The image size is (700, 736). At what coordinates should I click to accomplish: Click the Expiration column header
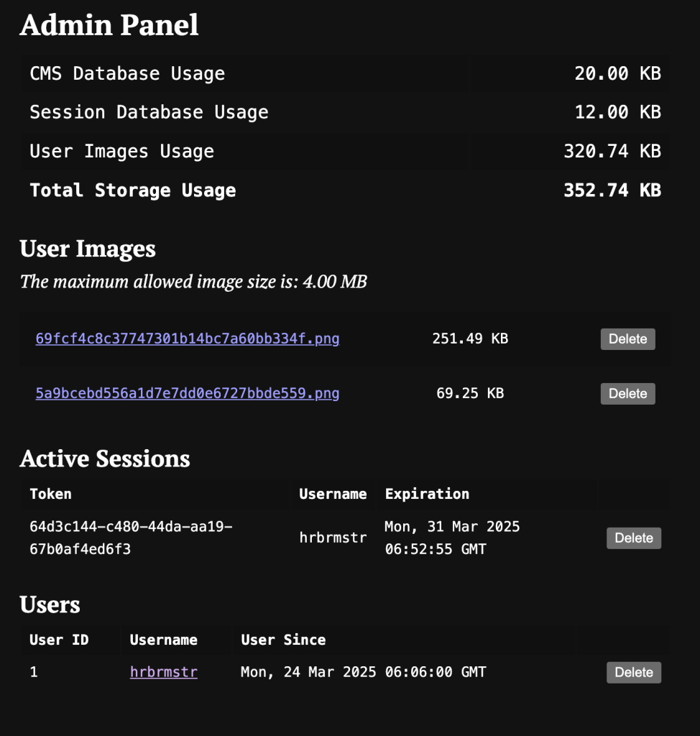(x=427, y=494)
